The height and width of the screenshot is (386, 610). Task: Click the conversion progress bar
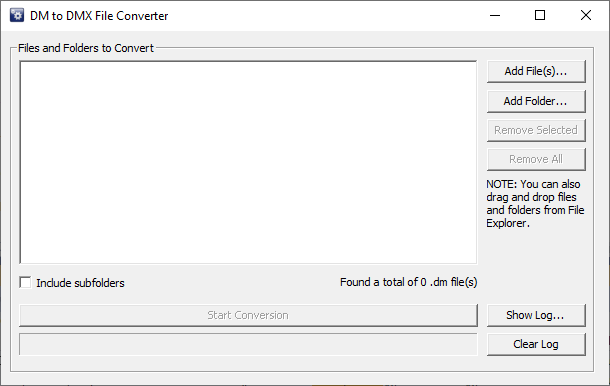(248, 344)
